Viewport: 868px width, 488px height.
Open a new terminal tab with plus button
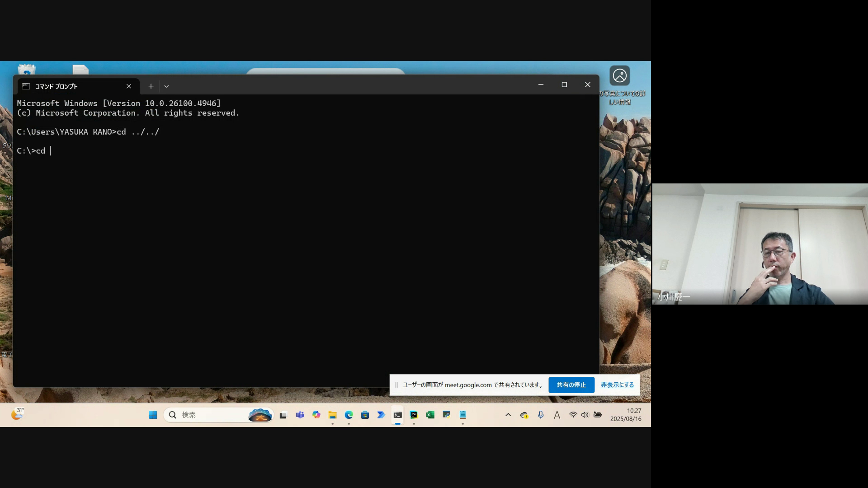[151, 86]
